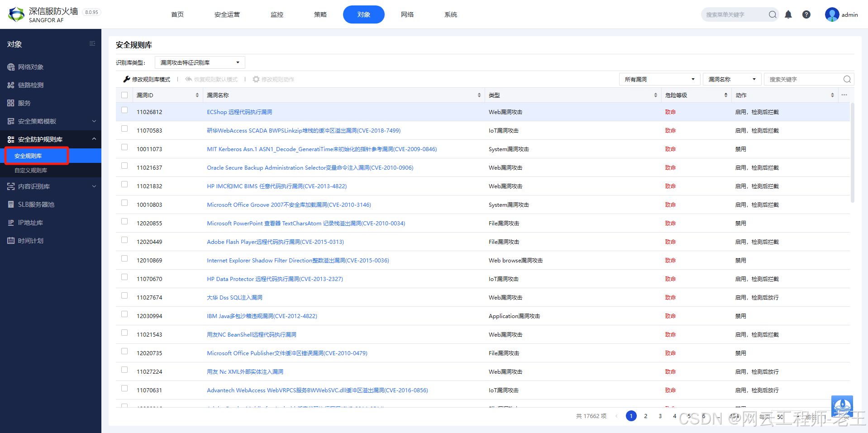Check the row for 漏洞ID 11021832

coord(124,184)
